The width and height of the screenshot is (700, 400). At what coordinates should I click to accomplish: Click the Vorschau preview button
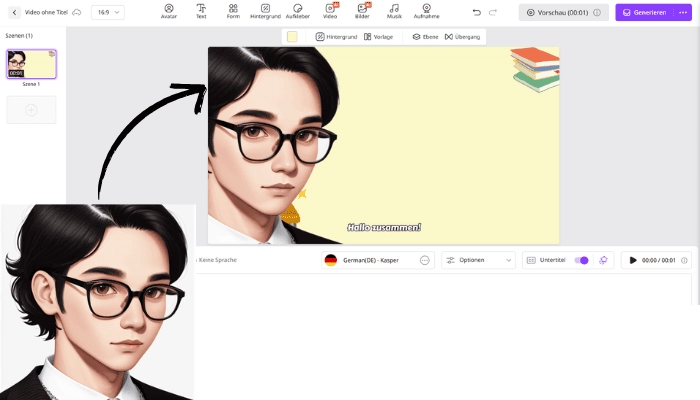(x=562, y=12)
